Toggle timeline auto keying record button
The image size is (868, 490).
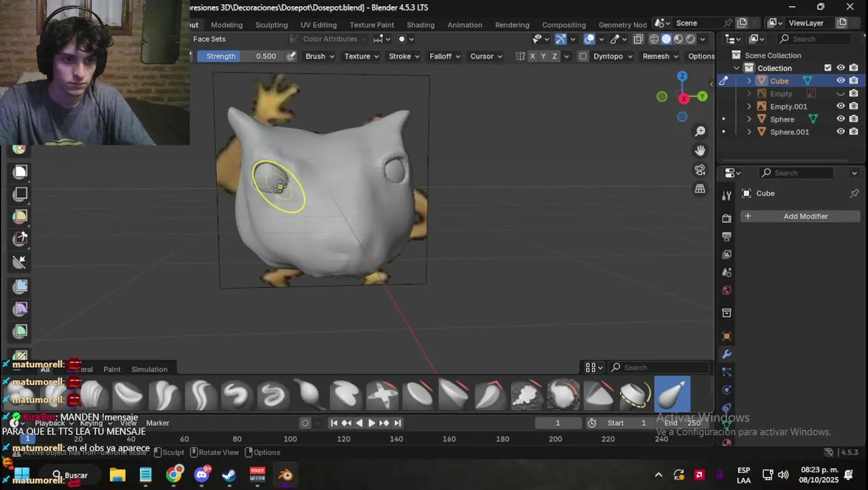[305, 423]
